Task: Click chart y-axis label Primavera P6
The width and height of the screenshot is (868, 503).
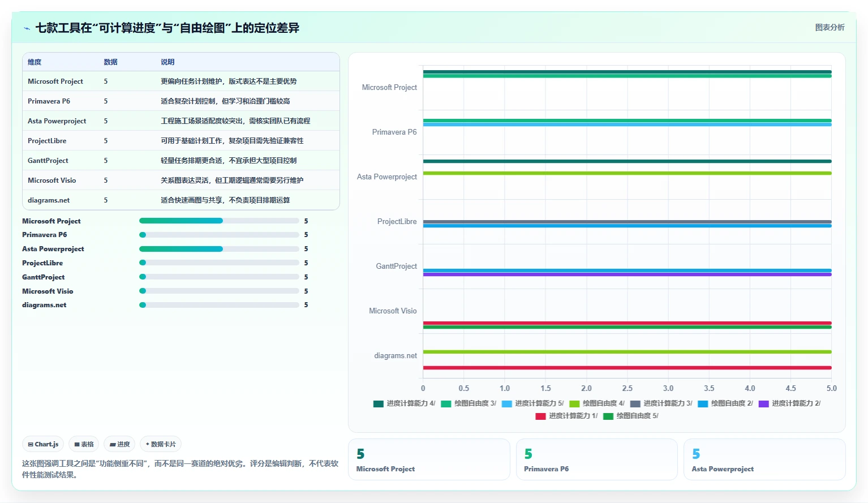Action: (394, 132)
